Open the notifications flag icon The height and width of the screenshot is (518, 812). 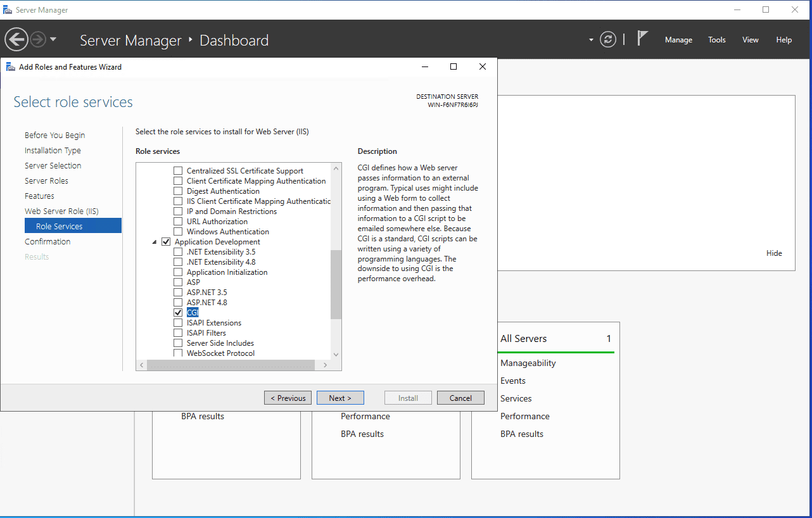point(642,39)
